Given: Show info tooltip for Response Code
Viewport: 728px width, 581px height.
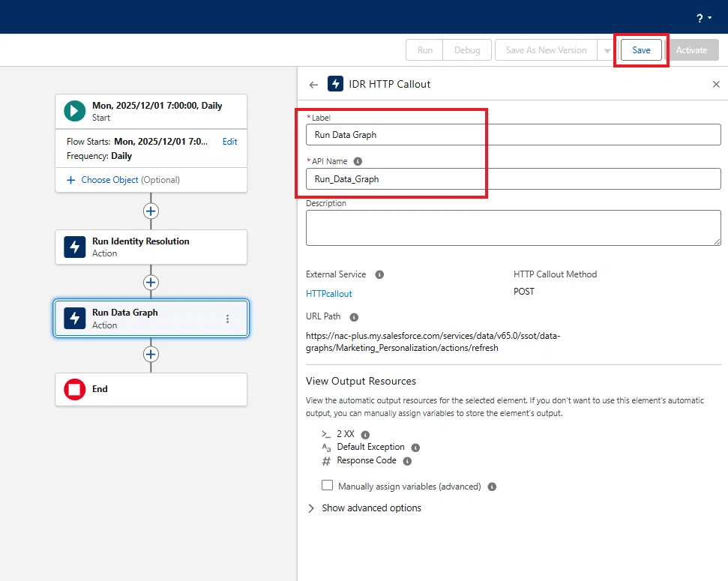Looking at the screenshot, I should [x=407, y=461].
